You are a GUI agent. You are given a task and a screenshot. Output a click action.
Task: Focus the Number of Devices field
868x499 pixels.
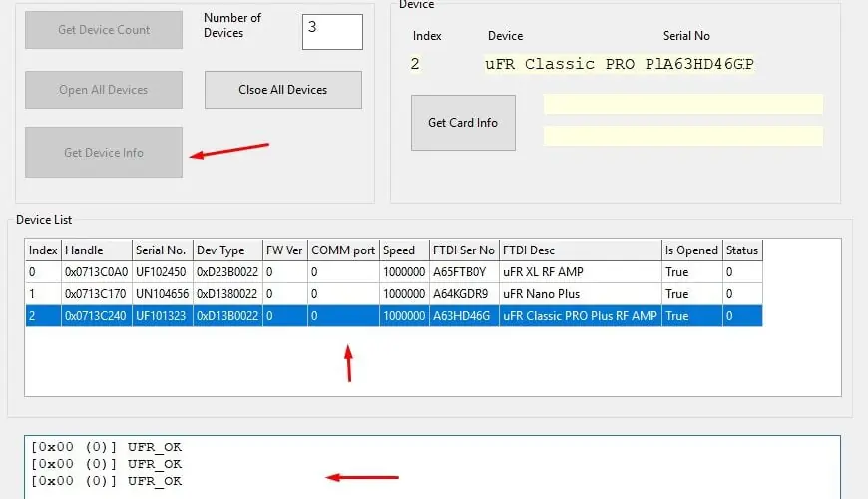click(x=332, y=31)
